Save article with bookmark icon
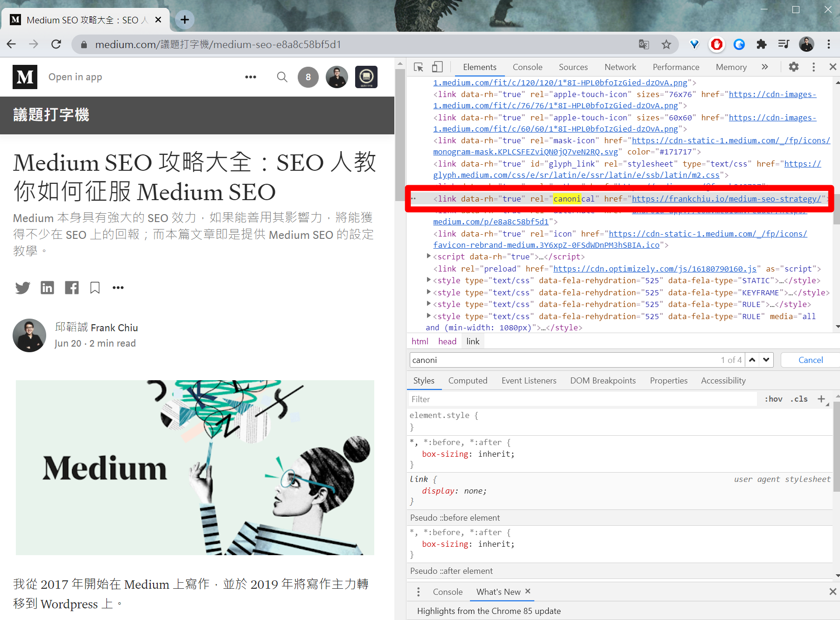Screen dimensions: 840x620 [x=95, y=288]
